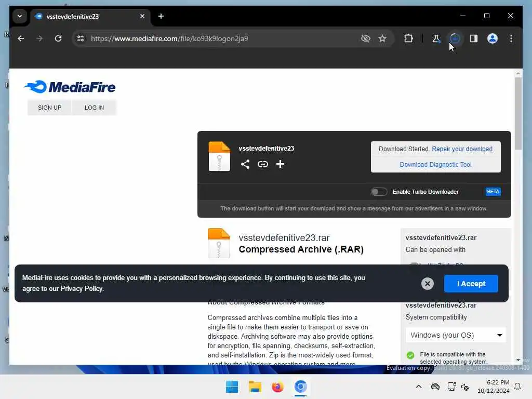This screenshot has width=532, height=399.
Task: Open the Download Diagnostic Tool link
Action: click(436, 165)
